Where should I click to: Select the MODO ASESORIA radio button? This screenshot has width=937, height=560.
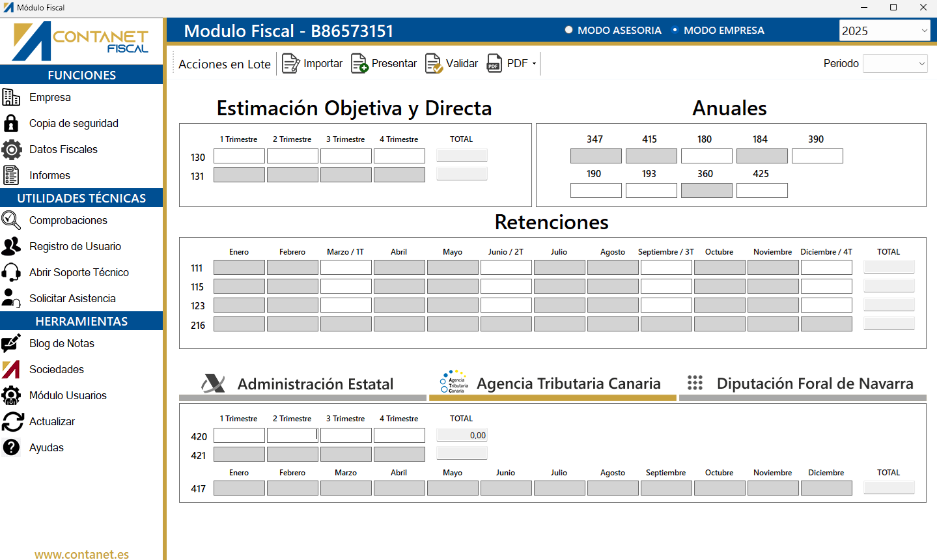(568, 30)
